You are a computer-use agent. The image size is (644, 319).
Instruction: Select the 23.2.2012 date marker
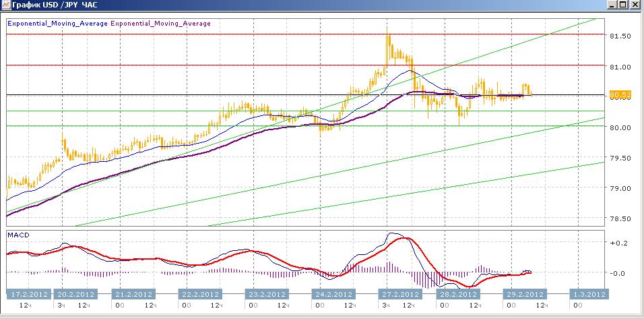(267, 294)
